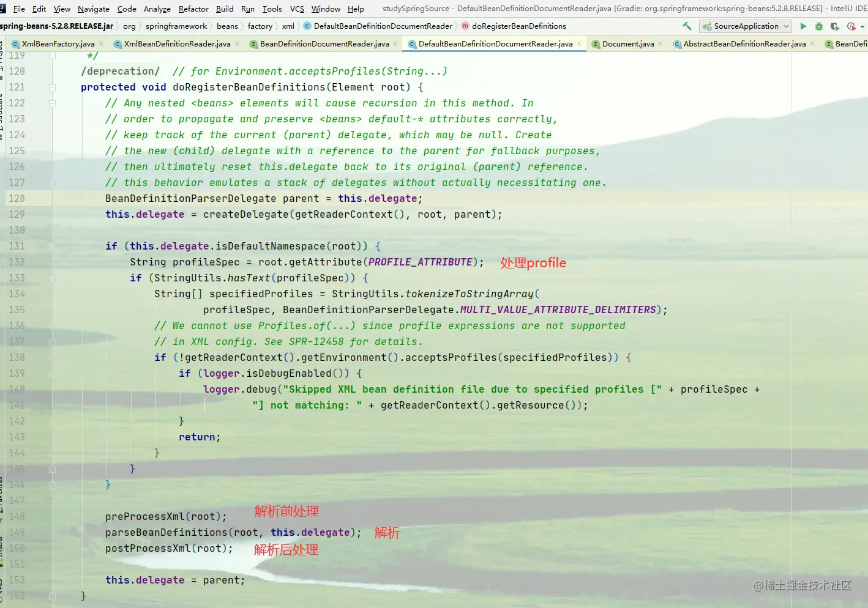Click tokenizeToStringArray on line 134
868x608 pixels.
coord(470,294)
